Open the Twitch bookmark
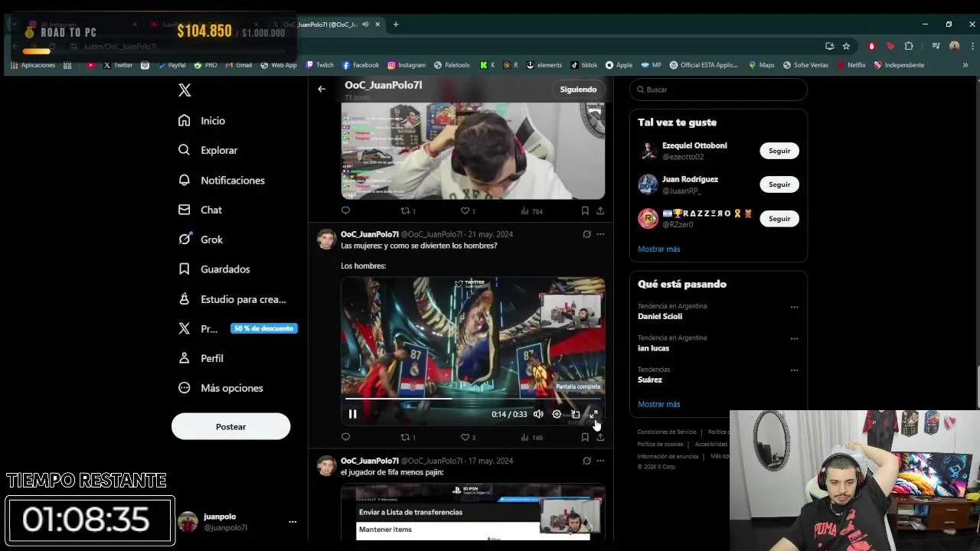 [319, 65]
